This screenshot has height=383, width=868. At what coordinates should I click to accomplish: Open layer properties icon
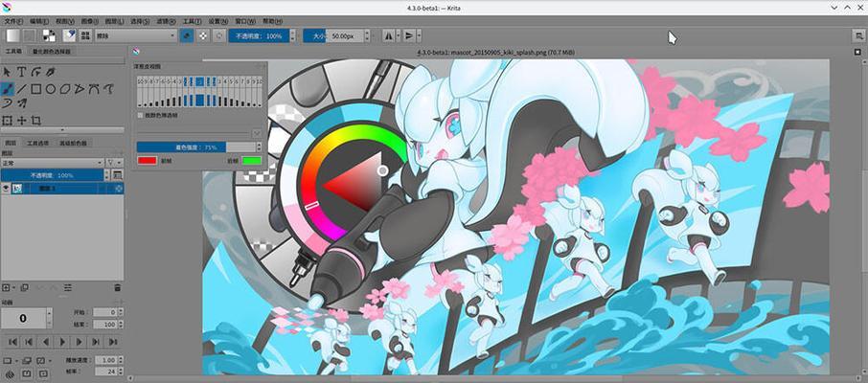[x=68, y=287]
